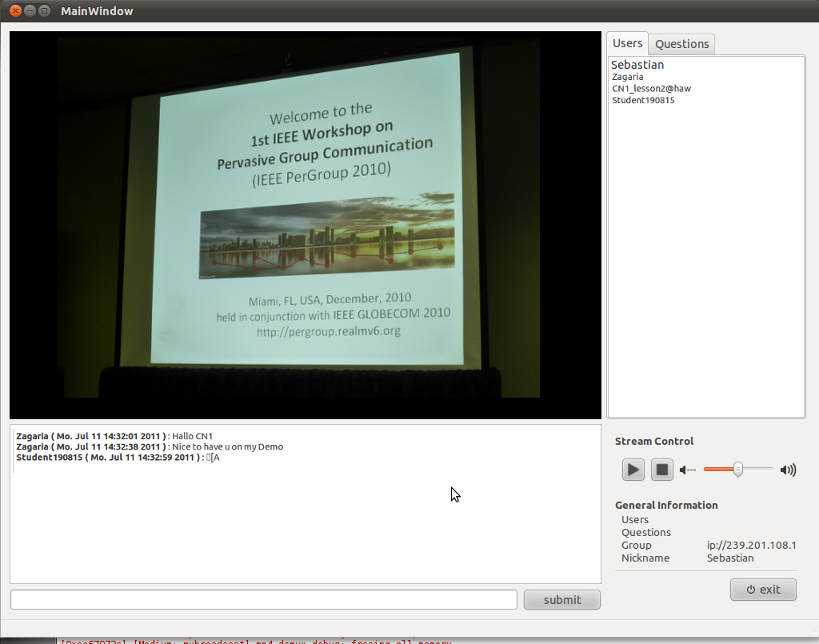Start the stream with the play button
This screenshot has width=819, height=644.
click(x=633, y=470)
